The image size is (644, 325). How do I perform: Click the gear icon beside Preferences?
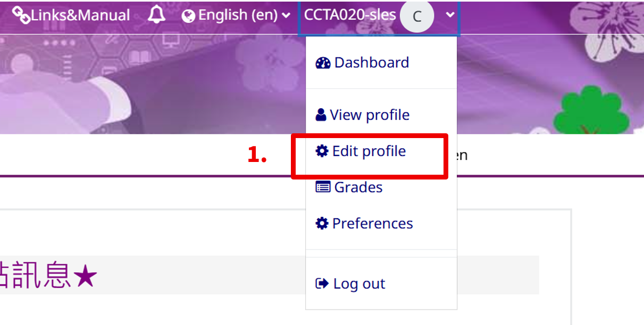[322, 223]
